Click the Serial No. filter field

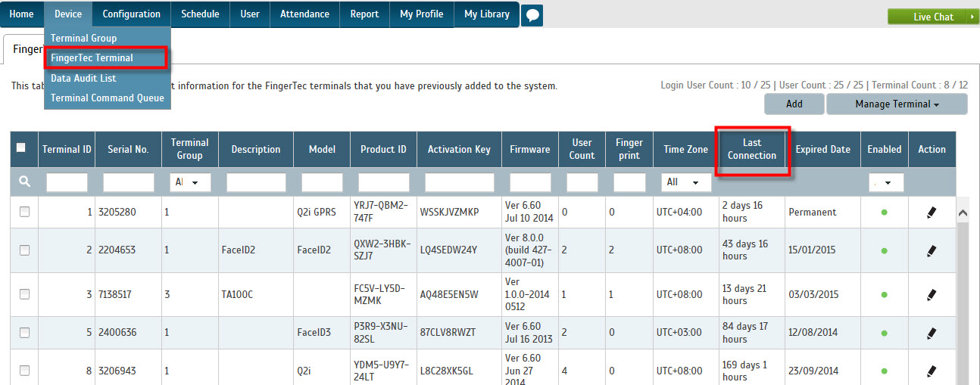[129, 182]
